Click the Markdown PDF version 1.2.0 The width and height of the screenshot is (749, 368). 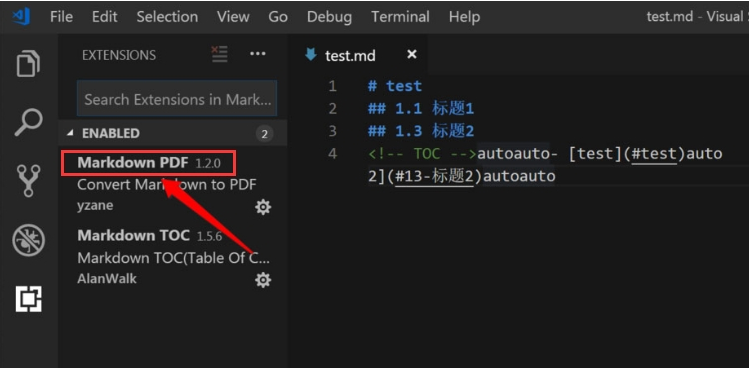pyautogui.click(x=208, y=163)
